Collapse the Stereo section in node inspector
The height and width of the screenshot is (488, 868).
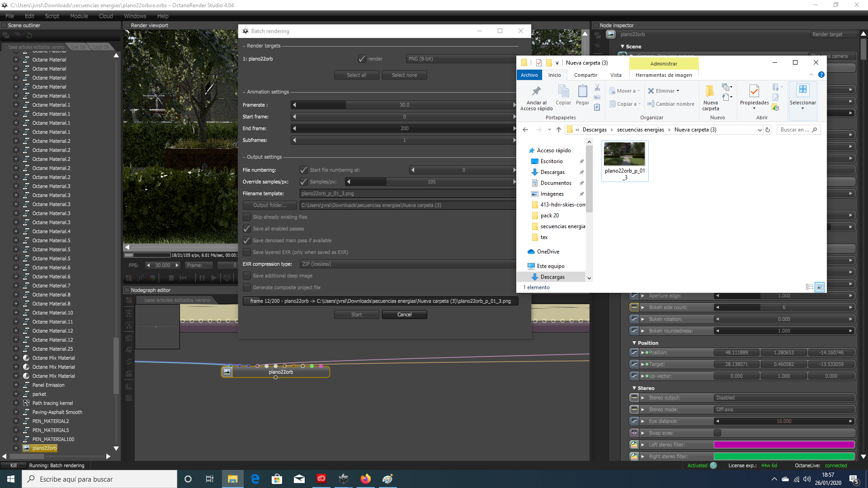[634, 388]
